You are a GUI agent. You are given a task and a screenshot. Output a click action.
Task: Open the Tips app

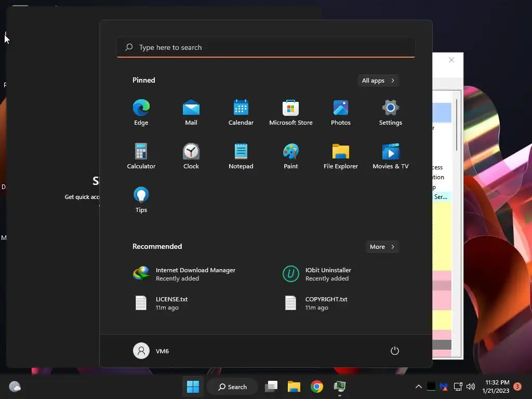141,200
